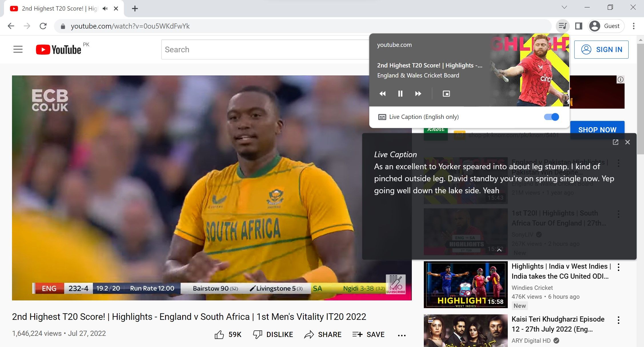Open a new browser tab
Screen dimensions: 644x347
[x=135, y=9]
